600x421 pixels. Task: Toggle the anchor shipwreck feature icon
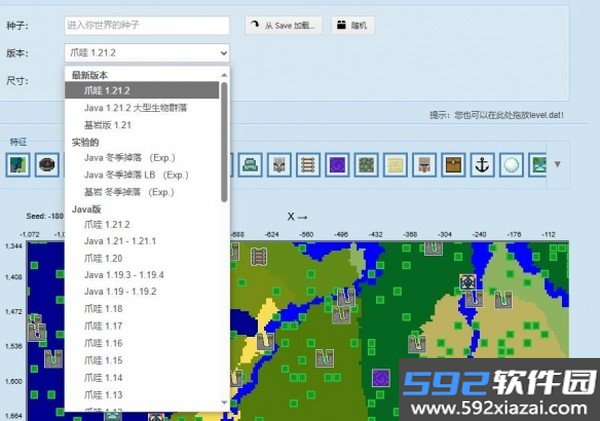pos(483,165)
